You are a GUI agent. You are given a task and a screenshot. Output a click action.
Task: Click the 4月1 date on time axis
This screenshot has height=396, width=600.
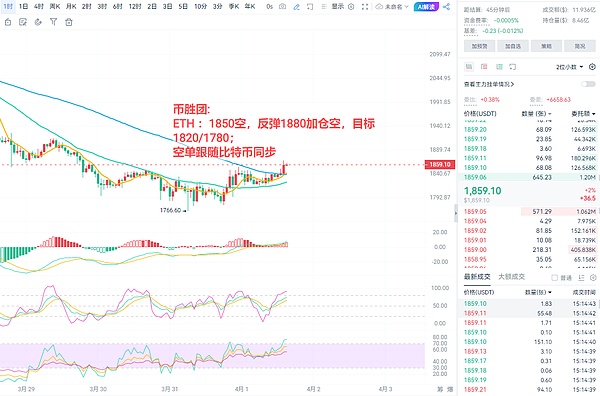pos(241,389)
